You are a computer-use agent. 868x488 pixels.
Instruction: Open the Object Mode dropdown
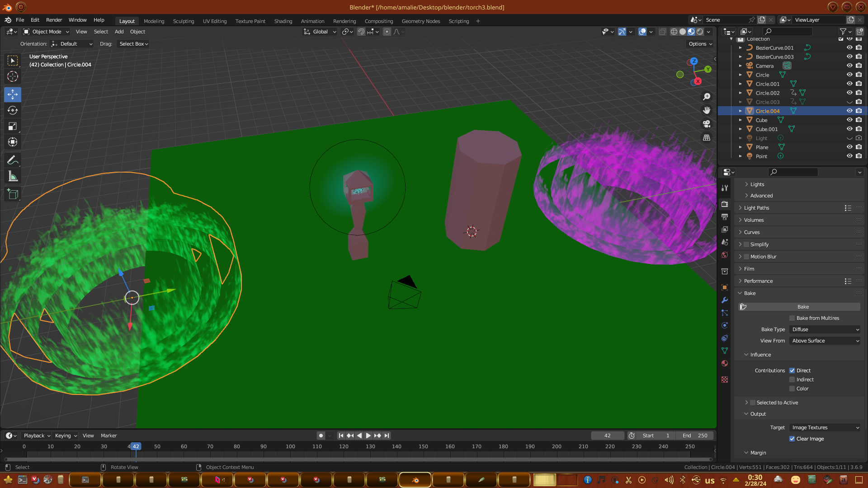coord(46,32)
